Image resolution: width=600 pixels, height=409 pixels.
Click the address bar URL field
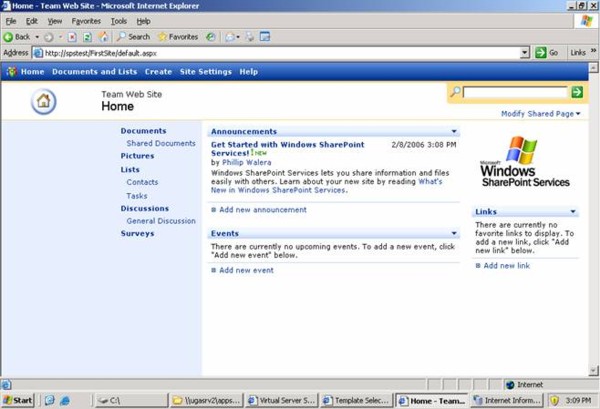[x=281, y=53]
